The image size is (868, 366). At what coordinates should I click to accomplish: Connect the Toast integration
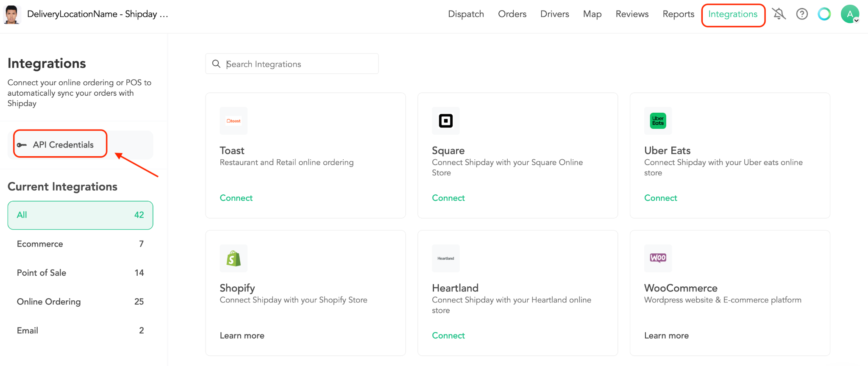tap(236, 198)
